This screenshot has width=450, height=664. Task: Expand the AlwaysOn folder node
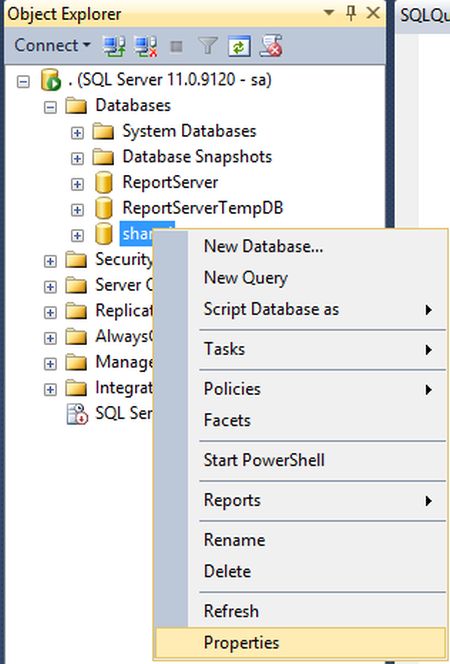coord(50,338)
